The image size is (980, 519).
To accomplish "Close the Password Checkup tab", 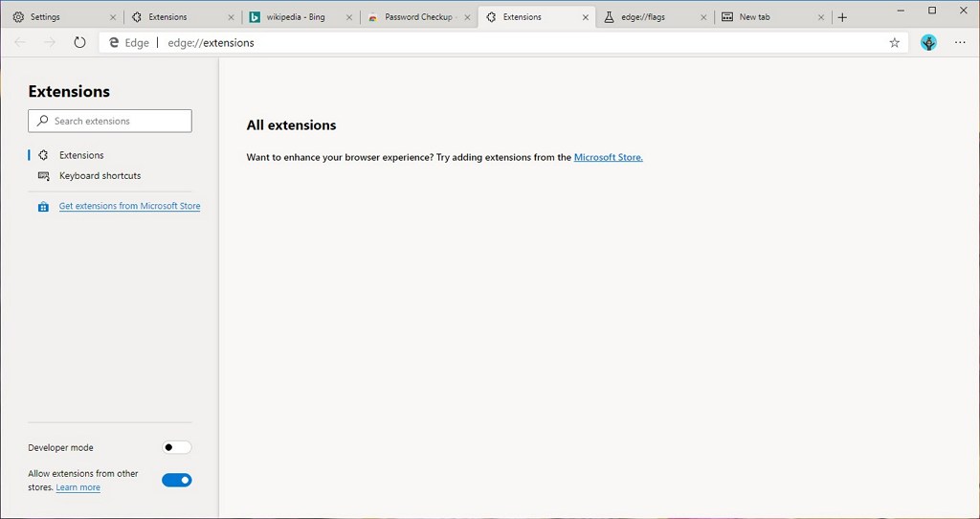I will (x=467, y=17).
